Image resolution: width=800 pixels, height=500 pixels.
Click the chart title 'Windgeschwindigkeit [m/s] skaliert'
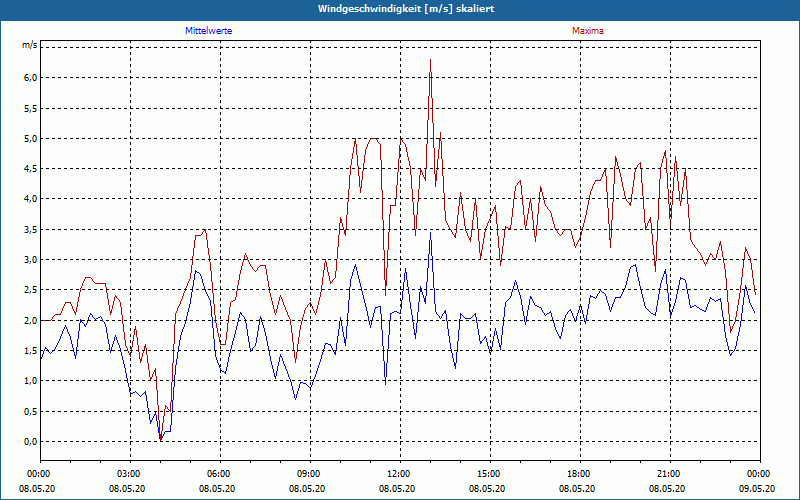tap(406, 9)
